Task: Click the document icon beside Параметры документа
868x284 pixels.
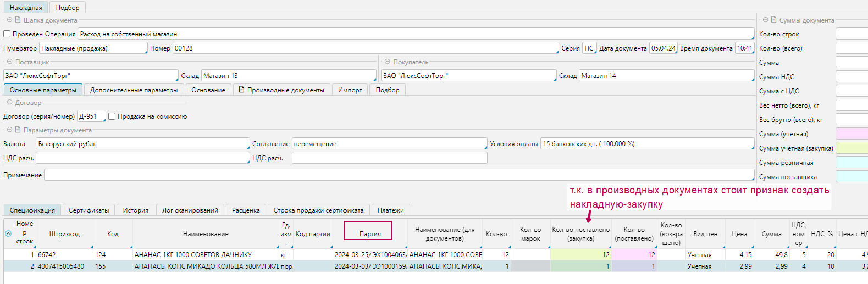Action: coord(18,130)
